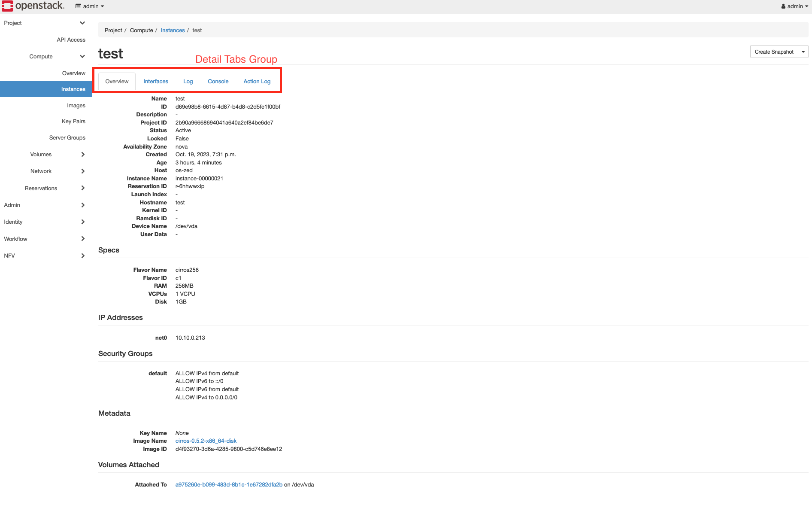Open the attached volume ID link
This screenshot has height=517, width=812.
(229, 484)
